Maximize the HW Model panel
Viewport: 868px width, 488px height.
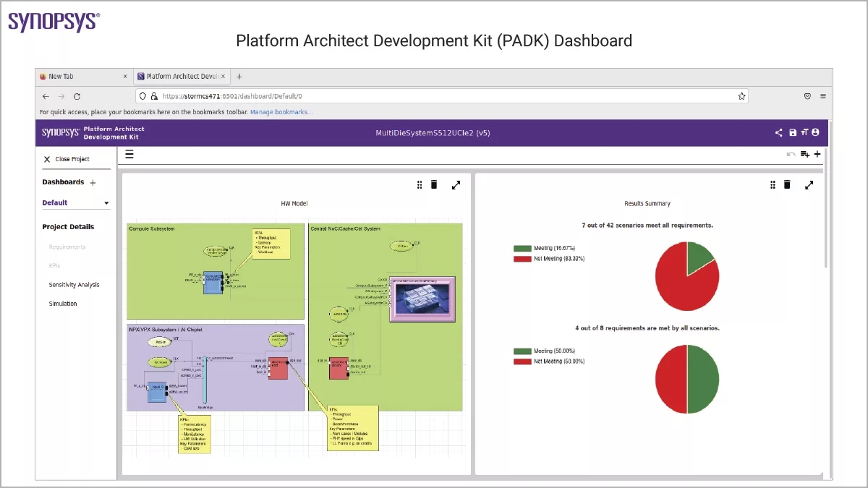click(x=456, y=185)
